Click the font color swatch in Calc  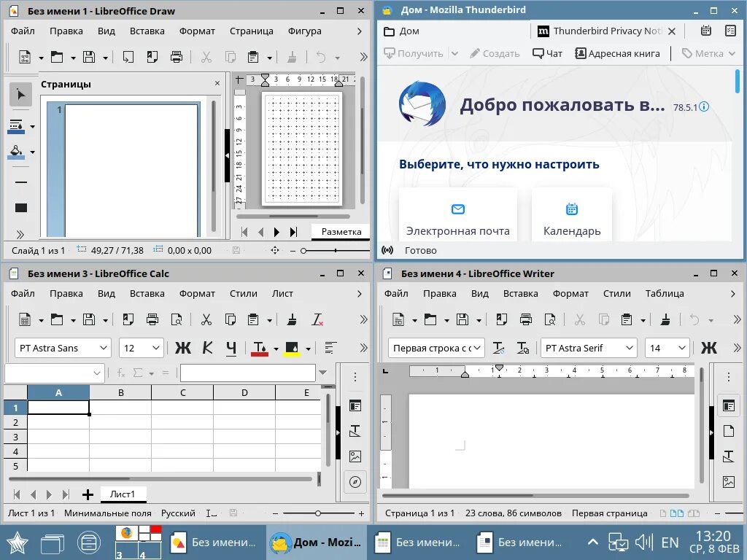(x=259, y=348)
